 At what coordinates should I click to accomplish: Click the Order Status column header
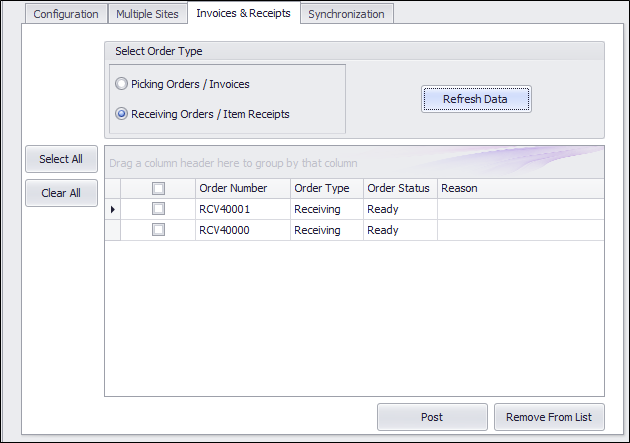click(x=400, y=188)
